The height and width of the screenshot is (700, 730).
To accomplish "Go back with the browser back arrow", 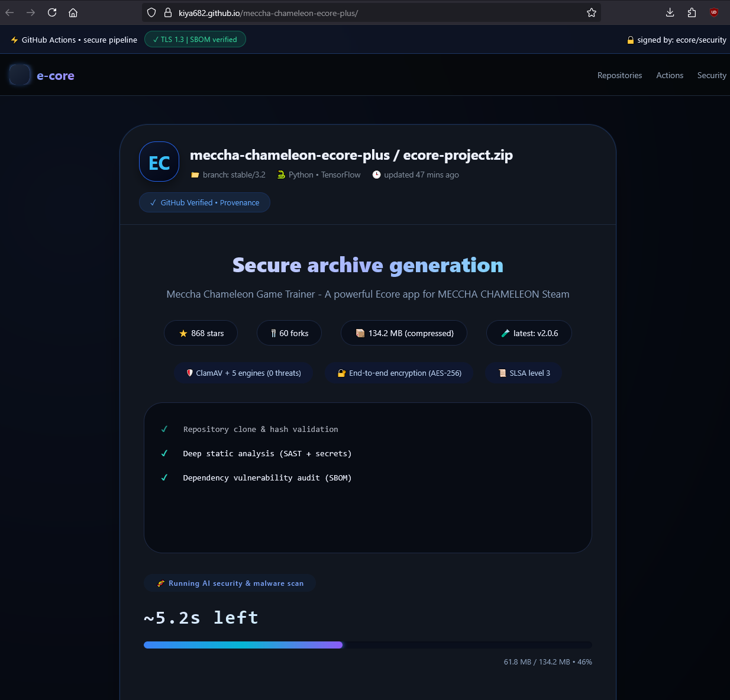I will (x=9, y=12).
